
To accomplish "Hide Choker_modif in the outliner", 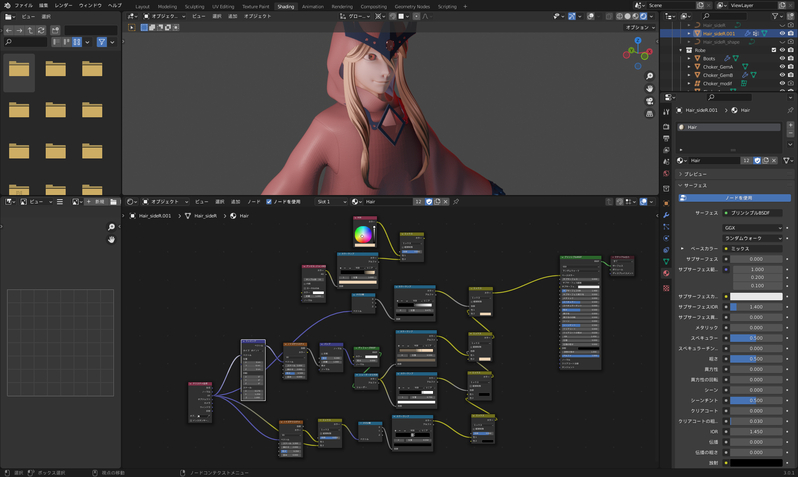I will tap(782, 83).
